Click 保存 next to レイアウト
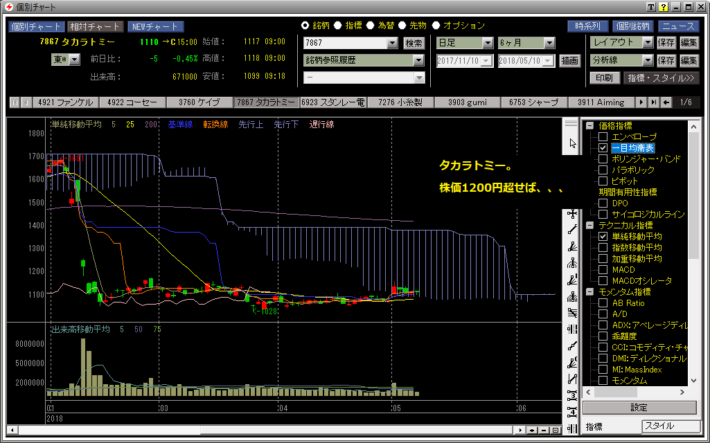The width and height of the screenshot is (710, 443). click(x=666, y=43)
